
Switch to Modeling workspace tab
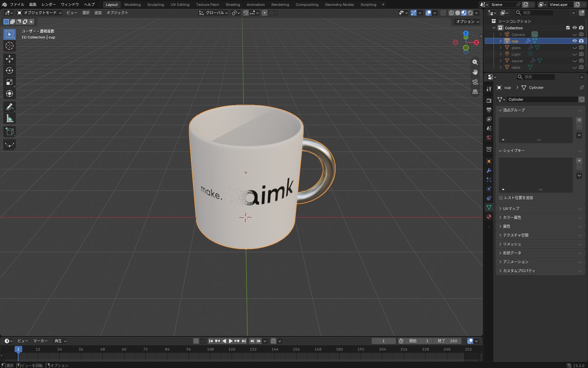132,4
